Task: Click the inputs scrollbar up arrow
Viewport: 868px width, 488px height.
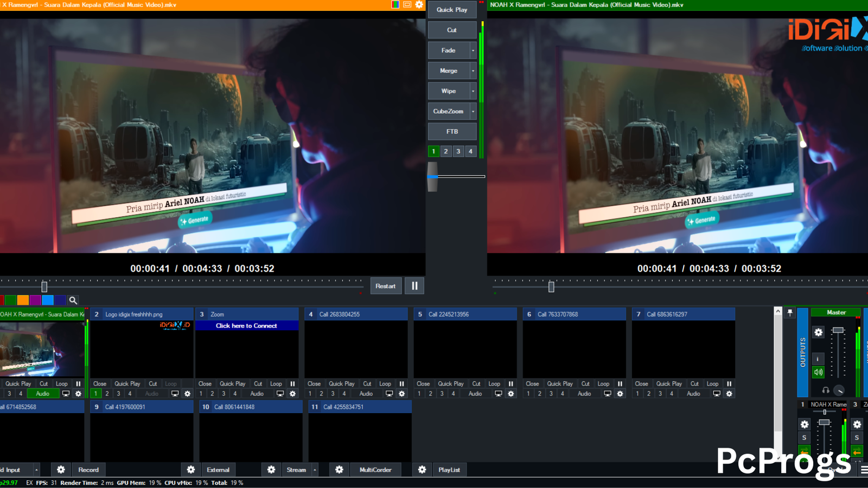Action: click(x=778, y=311)
